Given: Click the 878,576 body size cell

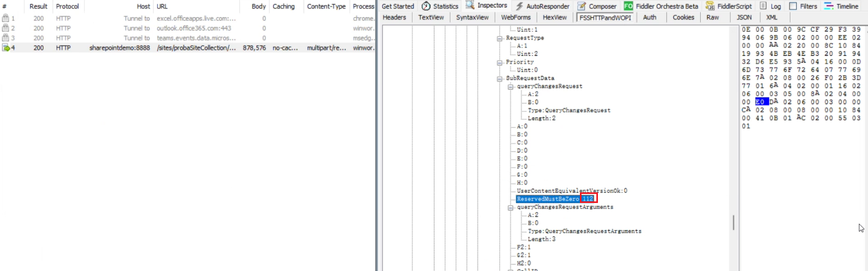Looking at the screenshot, I should pos(254,48).
